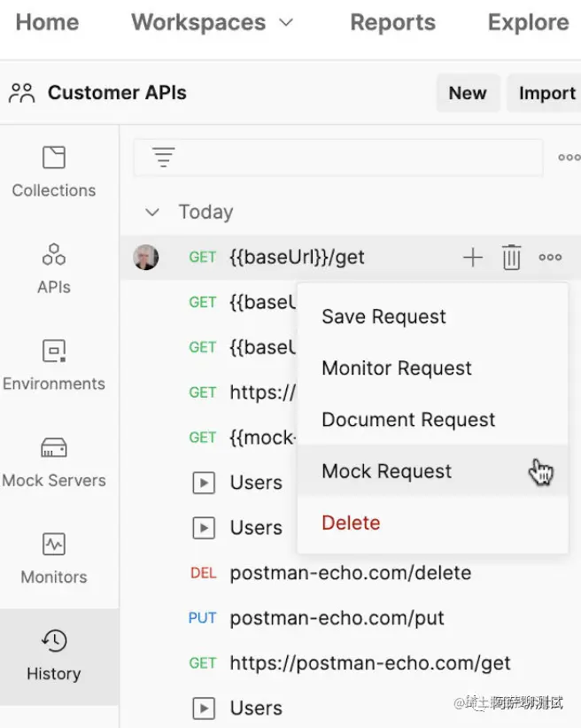The image size is (581, 728).
Task: Click the filter icon in history search
Action: [x=164, y=157]
